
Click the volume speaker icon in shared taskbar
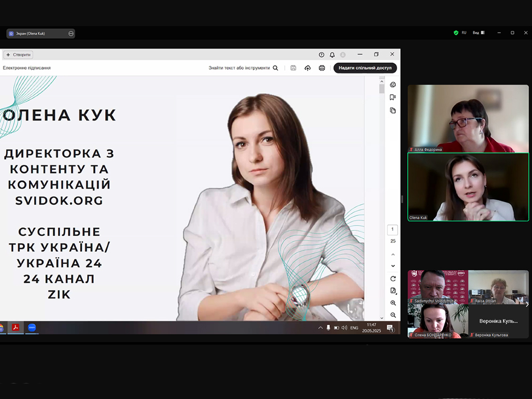[x=344, y=328]
